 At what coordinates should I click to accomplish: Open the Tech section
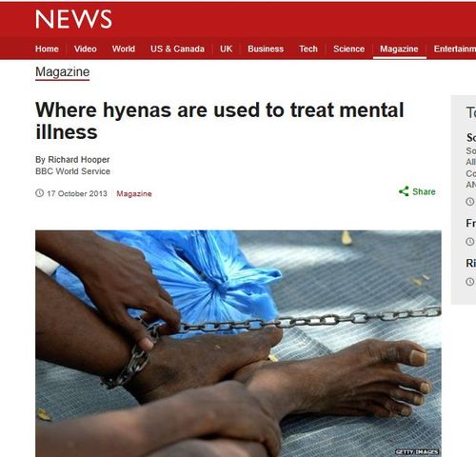tap(308, 49)
